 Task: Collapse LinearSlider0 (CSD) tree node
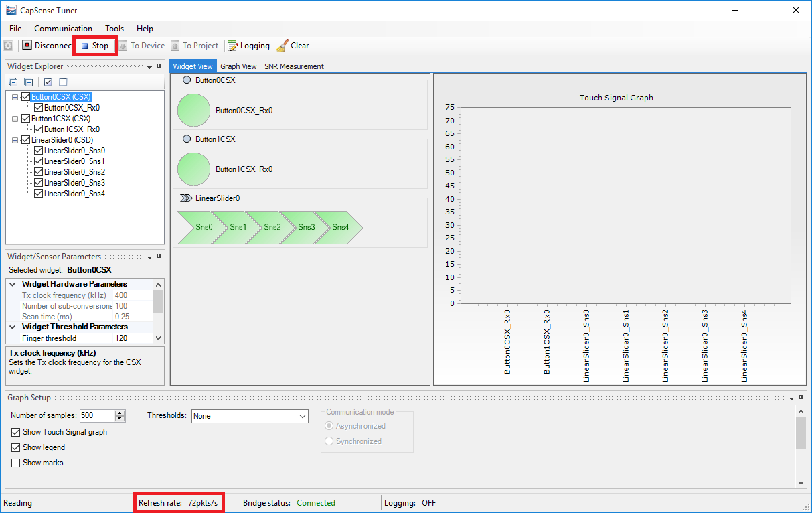click(x=15, y=140)
